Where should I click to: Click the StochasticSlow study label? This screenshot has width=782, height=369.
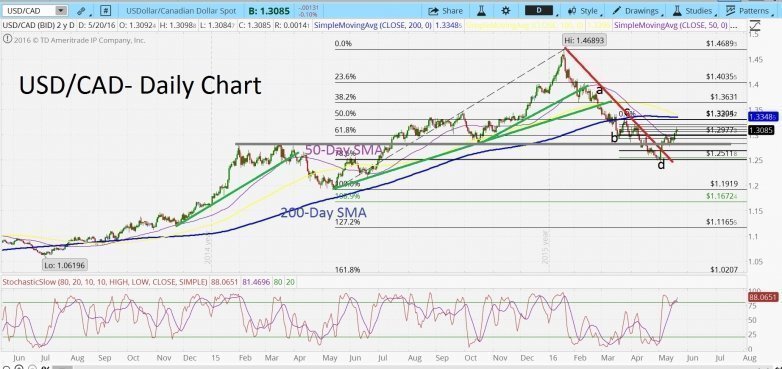pos(105,282)
